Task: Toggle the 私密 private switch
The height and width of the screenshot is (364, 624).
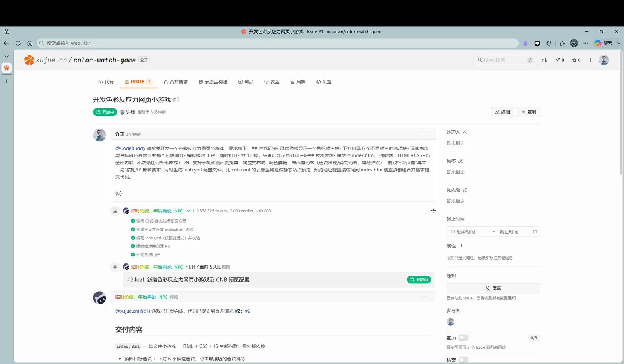Action: (x=463, y=360)
